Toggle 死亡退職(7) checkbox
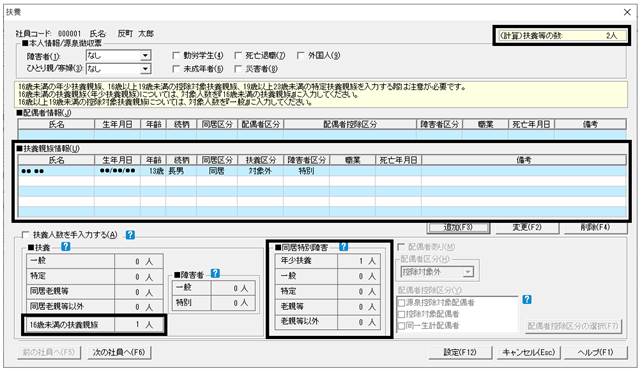642x371 pixels. [238, 55]
